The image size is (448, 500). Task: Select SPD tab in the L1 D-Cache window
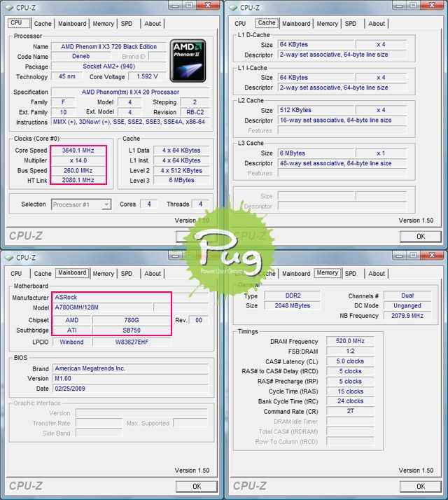[x=351, y=24]
